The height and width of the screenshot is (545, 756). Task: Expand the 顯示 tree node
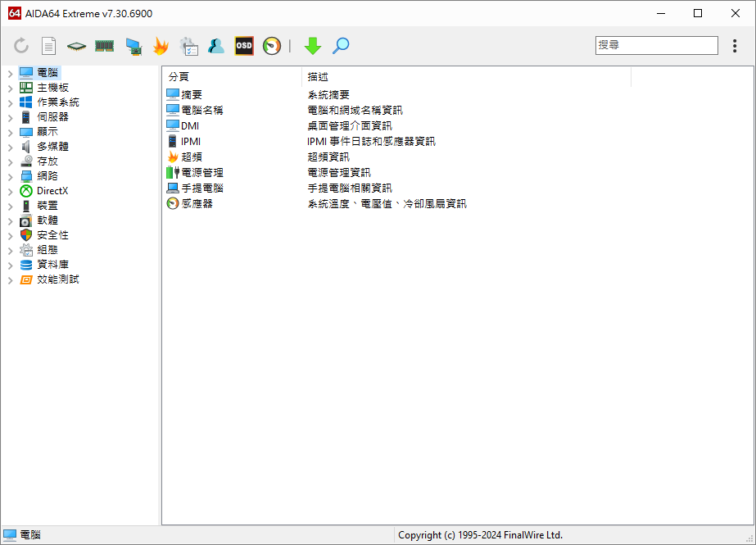[x=10, y=133]
